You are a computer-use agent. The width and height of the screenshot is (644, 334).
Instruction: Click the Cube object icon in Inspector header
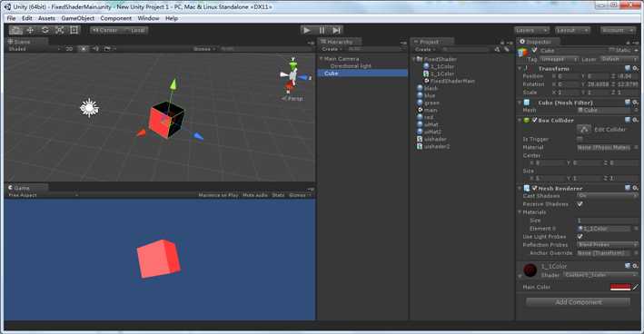523,52
